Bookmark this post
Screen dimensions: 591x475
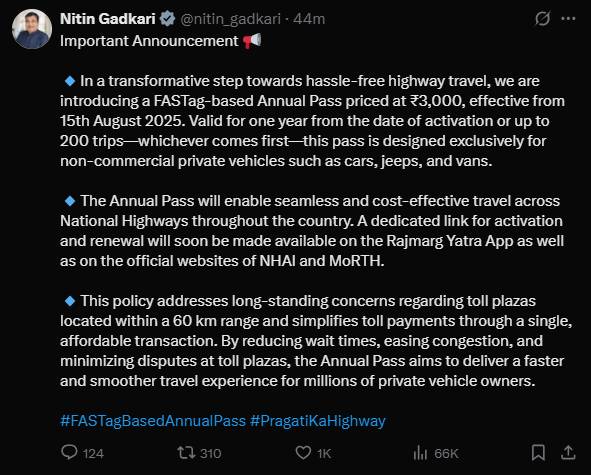(x=538, y=452)
